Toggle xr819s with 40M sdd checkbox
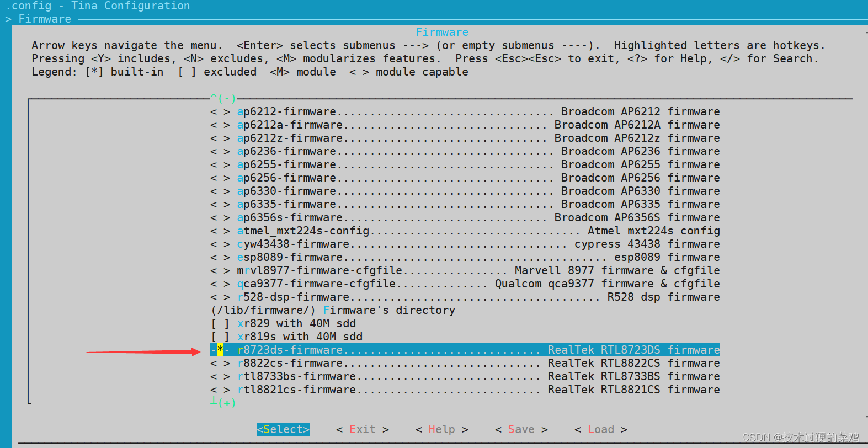868x448 pixels. [220, 337]
